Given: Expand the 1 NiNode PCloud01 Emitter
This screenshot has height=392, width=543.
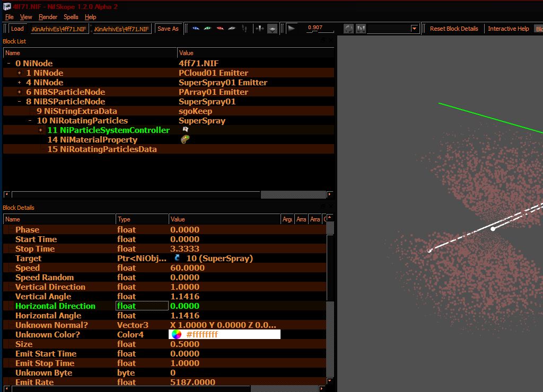Looking at the screenshot, I should 20,73.
